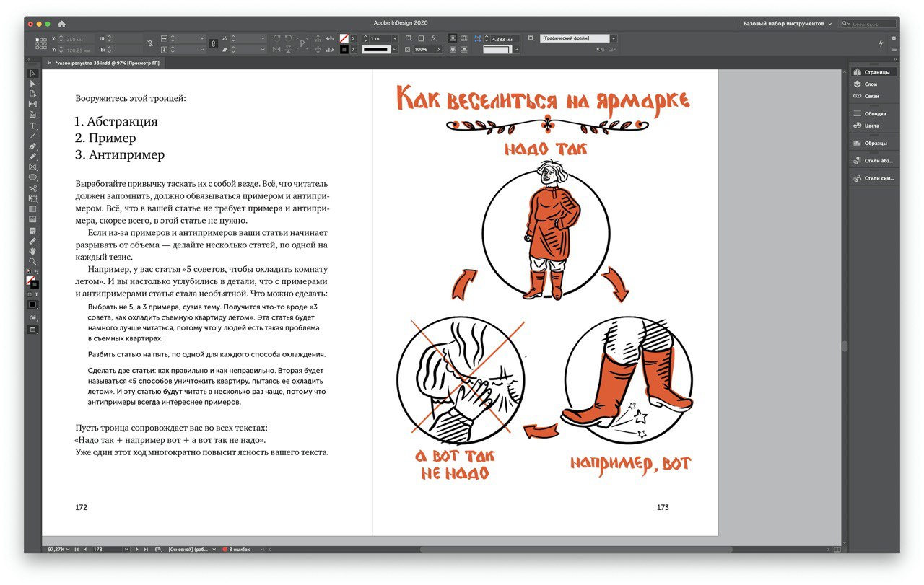Select the Rectangle Frame tool

tap(32, 167)
